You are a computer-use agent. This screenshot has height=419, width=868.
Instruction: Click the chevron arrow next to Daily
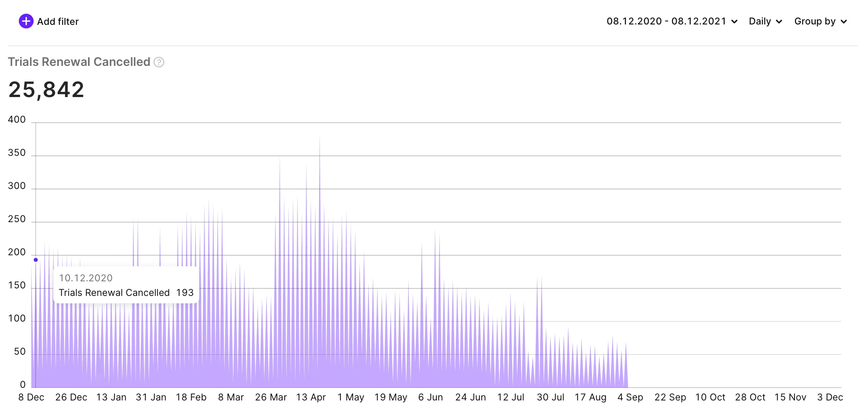779,22
